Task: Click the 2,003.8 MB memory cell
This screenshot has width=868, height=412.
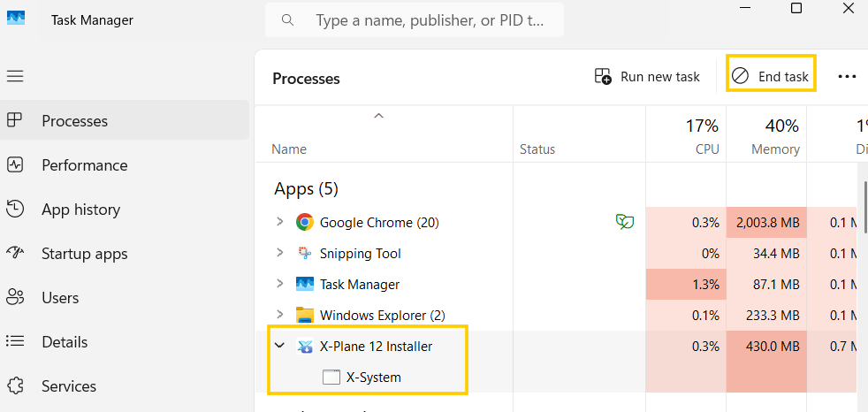Action: pos(767,223)
